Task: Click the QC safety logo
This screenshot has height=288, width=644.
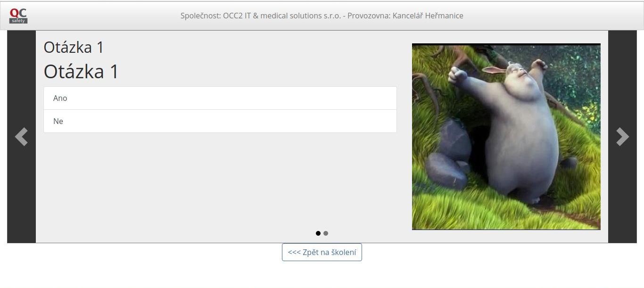Action: [x=19, y=16]
